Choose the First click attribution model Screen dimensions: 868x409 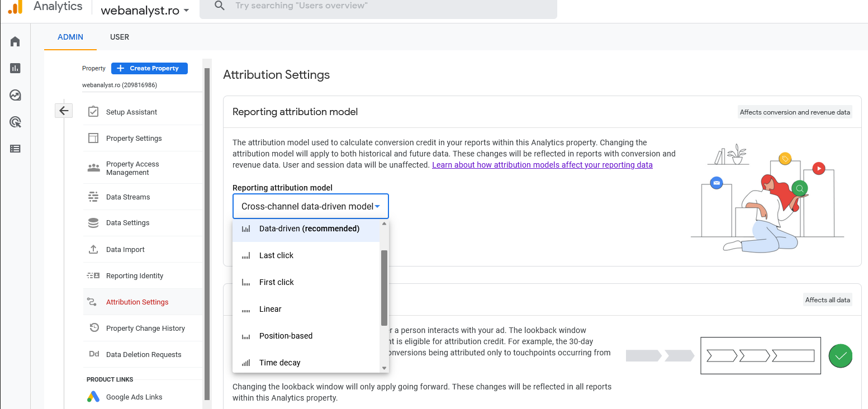tap(306, 282)
